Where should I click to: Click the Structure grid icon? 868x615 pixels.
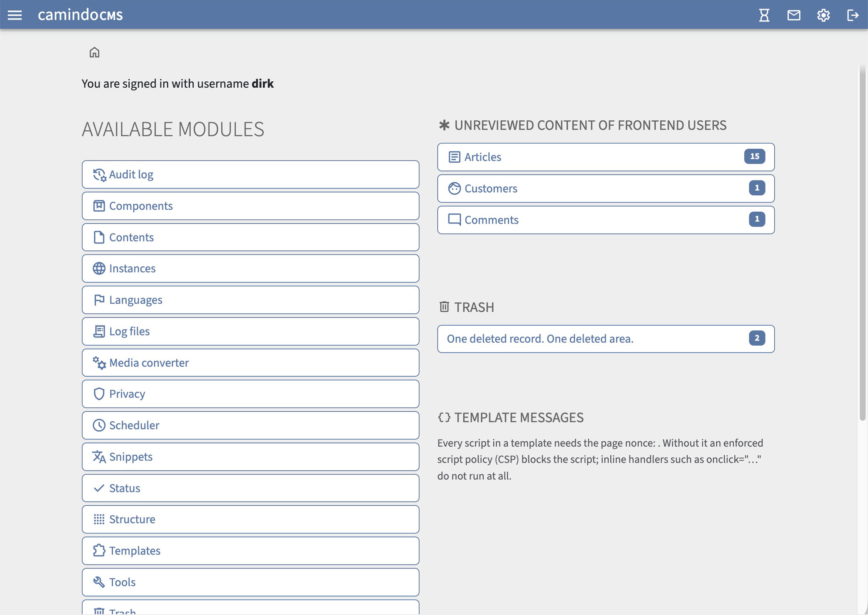point(99,519)
